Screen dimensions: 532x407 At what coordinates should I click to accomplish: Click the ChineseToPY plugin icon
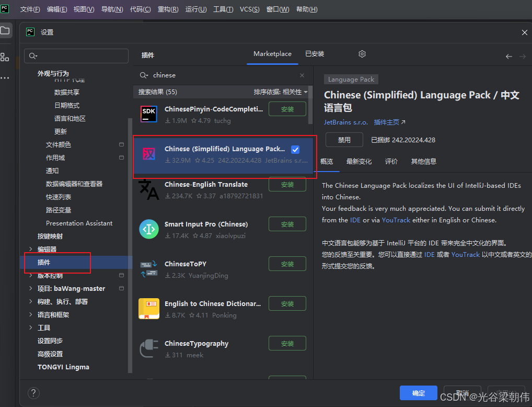tap(149, 269)
